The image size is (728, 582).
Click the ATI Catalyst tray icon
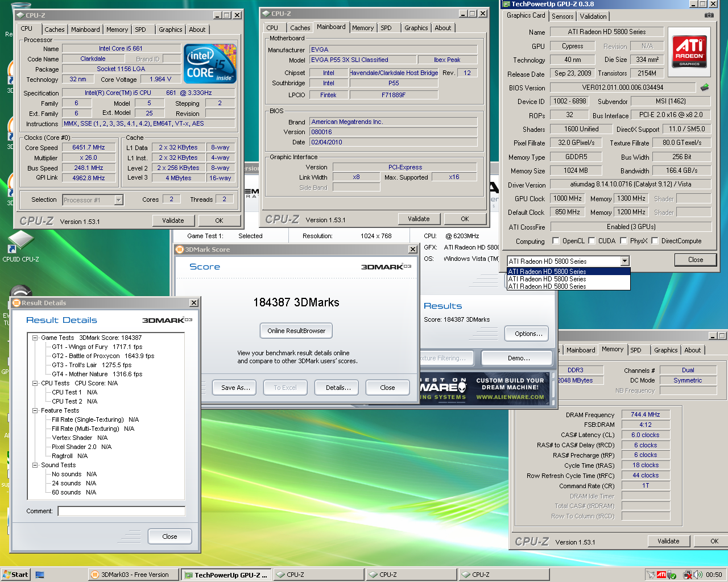click(661, 575)
